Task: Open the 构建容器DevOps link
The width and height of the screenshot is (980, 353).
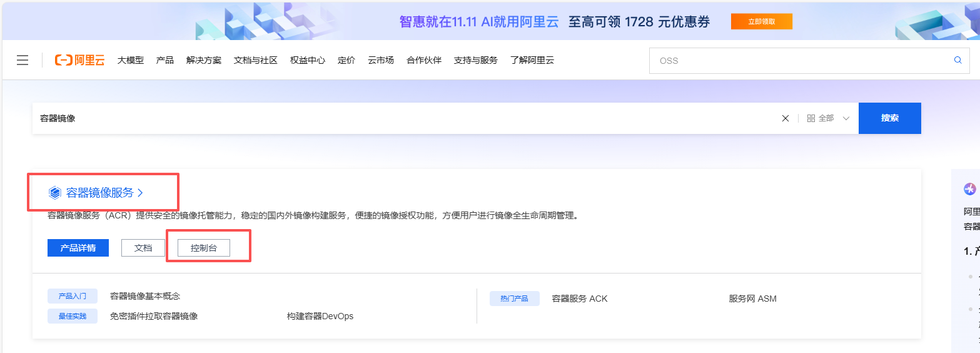Action: pos(320,316)
